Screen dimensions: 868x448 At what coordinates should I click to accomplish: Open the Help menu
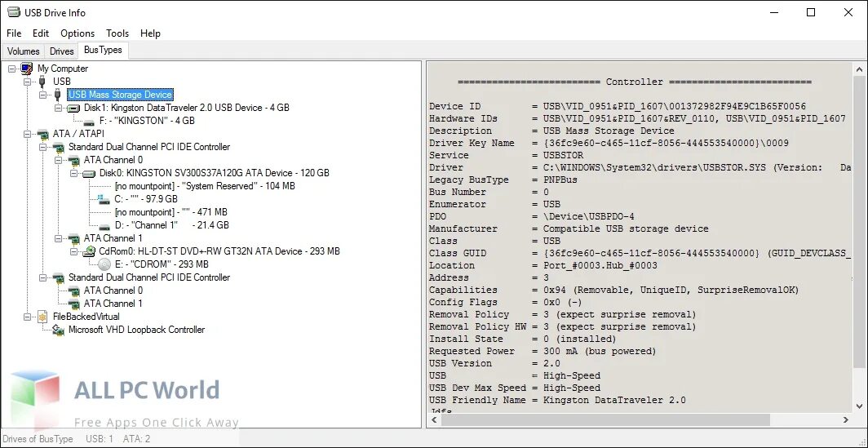click(150, 33)
